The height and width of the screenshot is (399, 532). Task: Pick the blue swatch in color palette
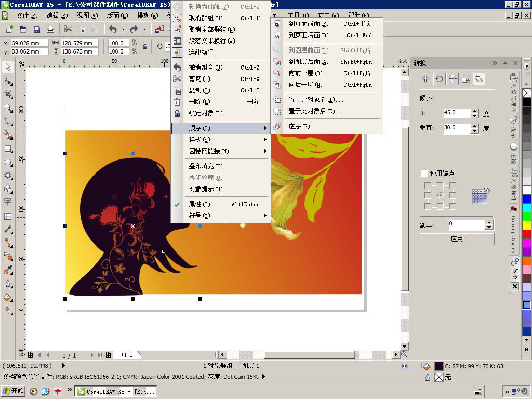pyautogui.click(x=527, y=199)
